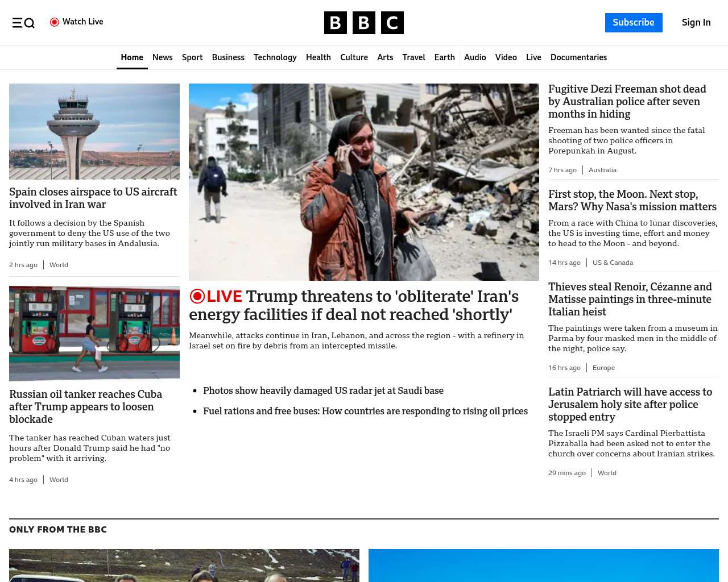Open the Audio section

click(475, 57)
